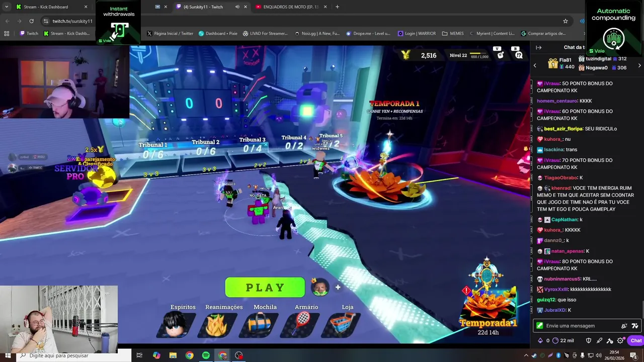The image size is (644, 362).
Task: Click the Windows Start button
Action: click(8, 355)
